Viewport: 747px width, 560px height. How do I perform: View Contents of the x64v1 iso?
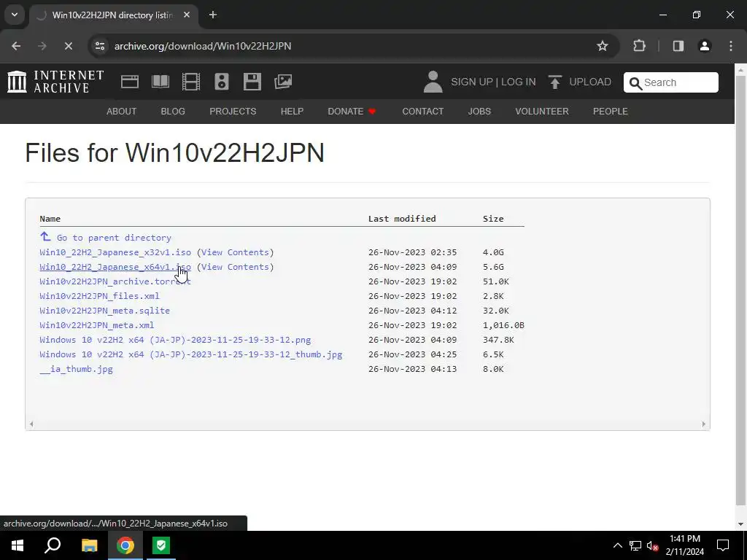[235, 267]
